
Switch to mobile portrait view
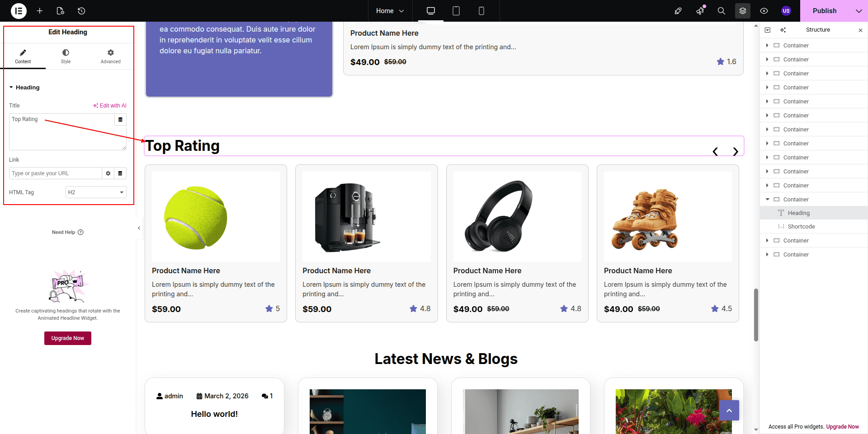(x=481, y=11)
